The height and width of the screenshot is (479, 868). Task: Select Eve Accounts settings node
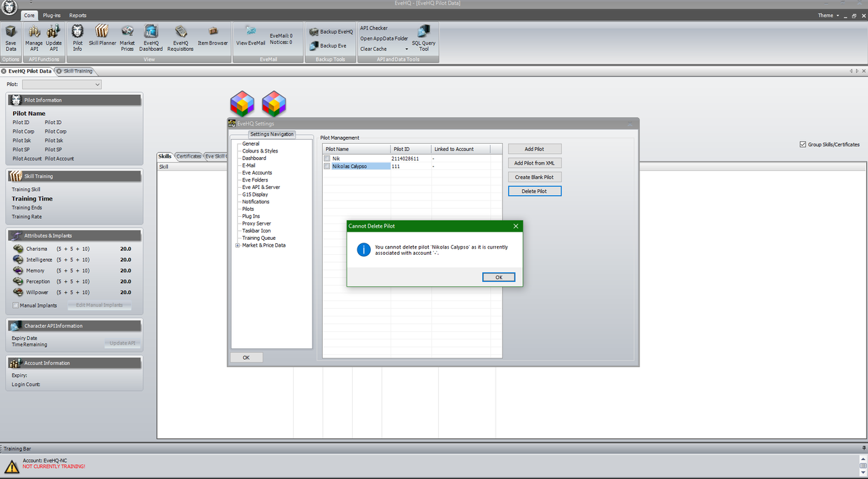pyautogui.click(x=257, y=173)
